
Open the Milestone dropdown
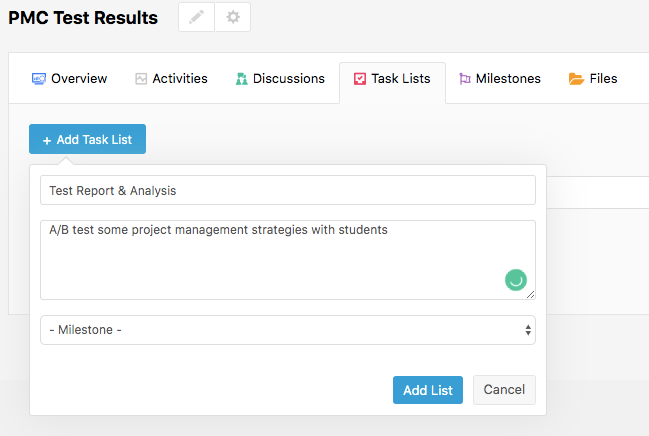(x=288, y=330)
